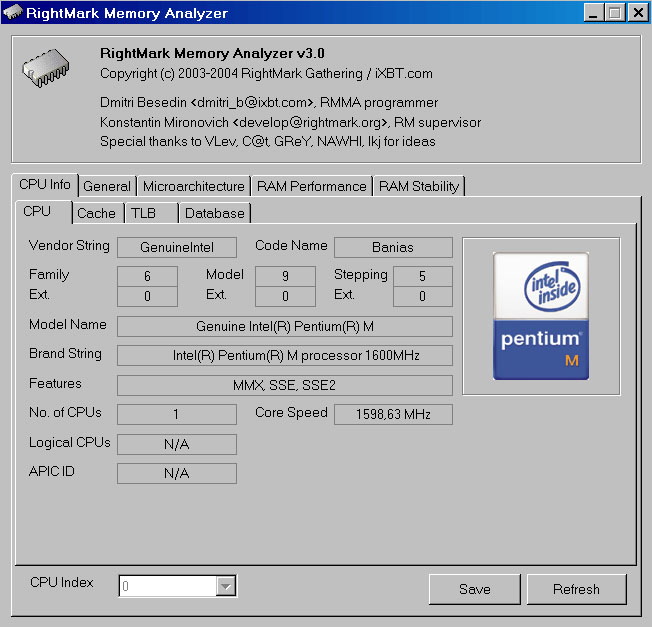Maximize the RightMark Memory Analyzer window
652x627 pixels.
[615, 12]
